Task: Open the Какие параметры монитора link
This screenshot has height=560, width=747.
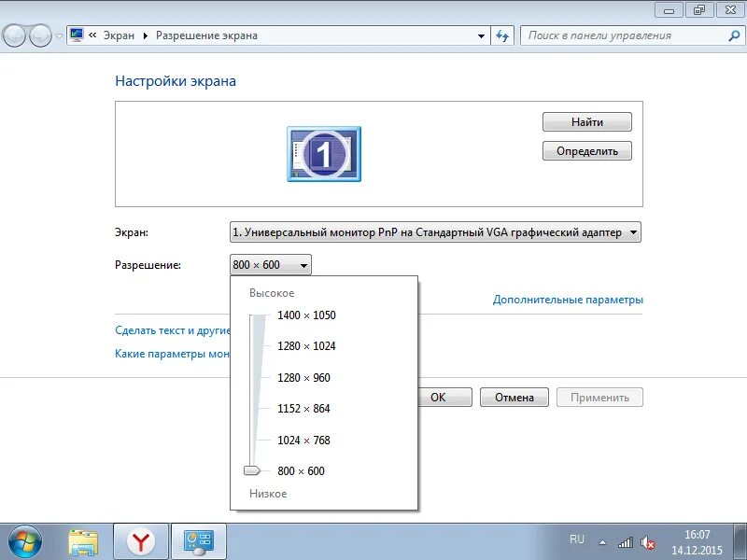Action: pyautogui.click(x=173, y=354)
